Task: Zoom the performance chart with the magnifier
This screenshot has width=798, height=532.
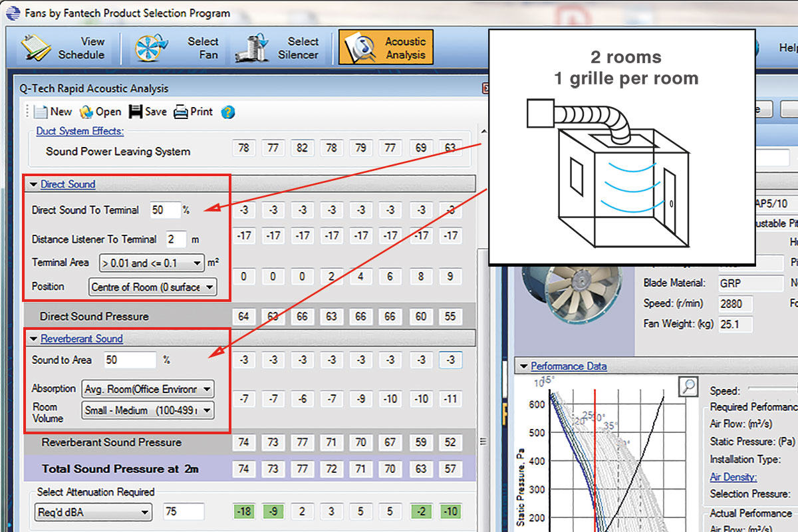Action: tap(688, 386)
